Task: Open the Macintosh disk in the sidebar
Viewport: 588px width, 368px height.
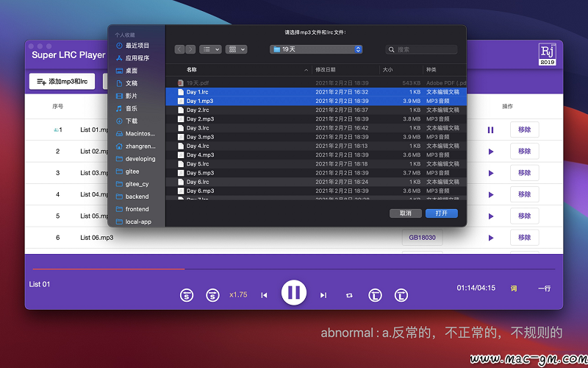Action: tap(137, 134)
